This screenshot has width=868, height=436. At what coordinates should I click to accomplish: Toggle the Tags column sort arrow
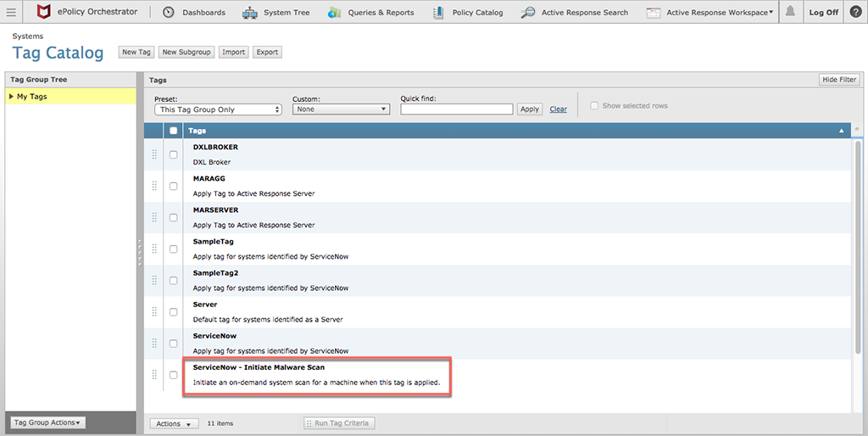tap(842, 131)
